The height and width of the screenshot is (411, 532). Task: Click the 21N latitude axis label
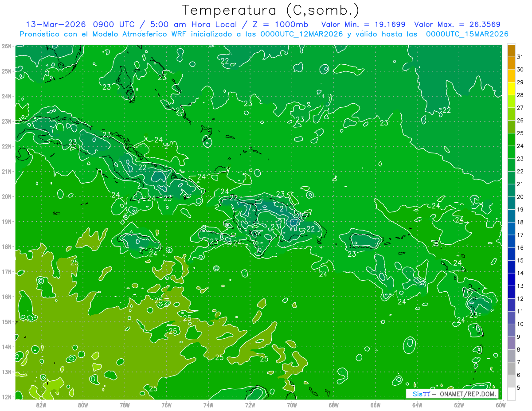[x=6, y=172]
